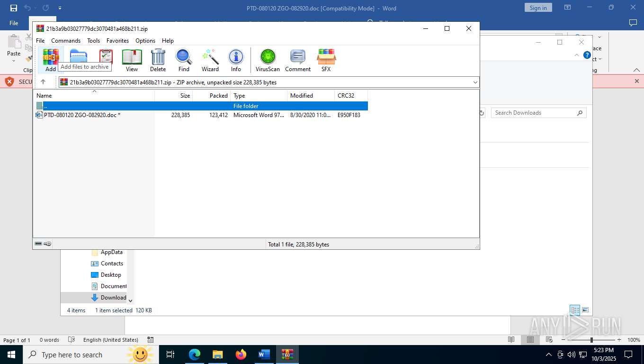The height and width of the screenshot is (364, 644).
Task: Open Word Ribbon Display Options icon
Action: (x=567, y=8)
